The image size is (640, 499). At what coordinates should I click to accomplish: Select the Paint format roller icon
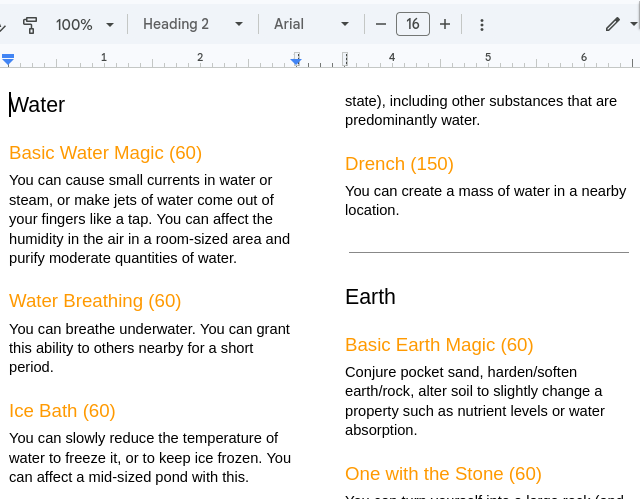click(30, 24)
